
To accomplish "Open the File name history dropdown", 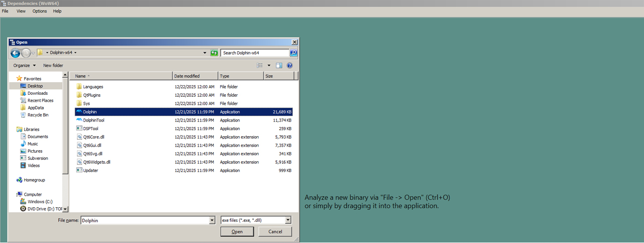I will [212, 220].
